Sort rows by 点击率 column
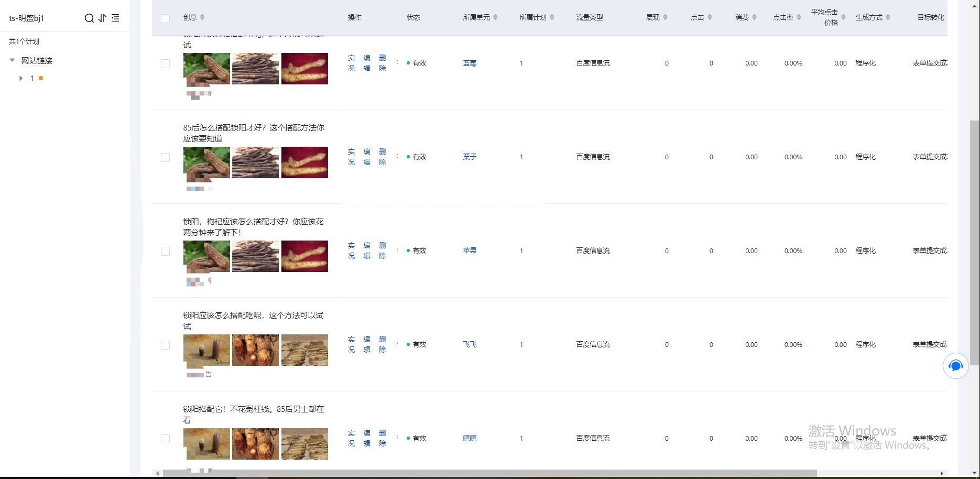The width and height of the screenshot is (980, 479). coord(799,17)
